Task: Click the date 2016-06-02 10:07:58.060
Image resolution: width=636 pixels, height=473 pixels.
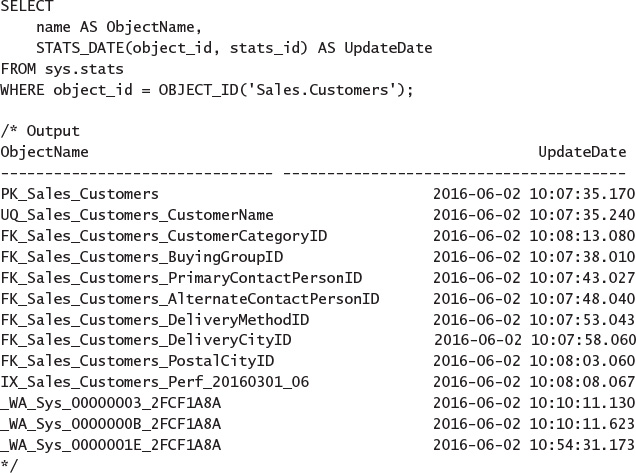Action: tap(535, 340)
